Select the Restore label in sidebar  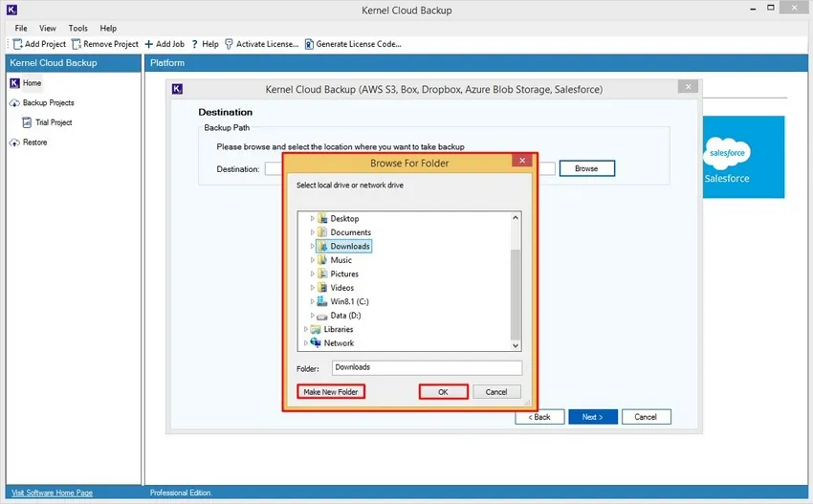34,142
